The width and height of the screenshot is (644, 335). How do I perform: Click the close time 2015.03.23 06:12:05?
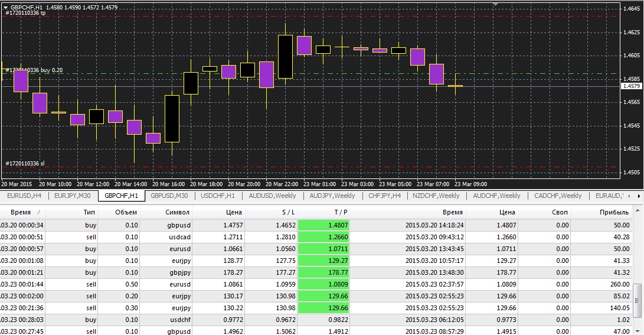point(434,320)
